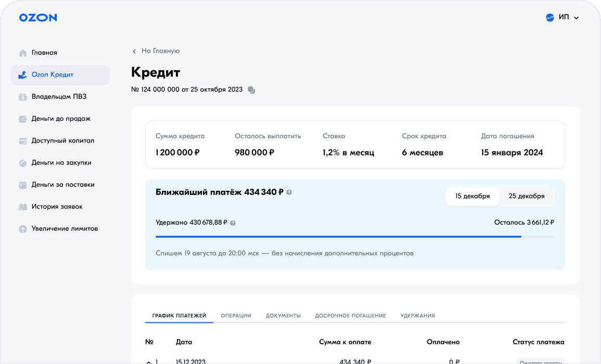This screenshot has height=364, width=601.
Task: Click the Увеличение лимитов arrow icon
Action: [x=23, y=229]
